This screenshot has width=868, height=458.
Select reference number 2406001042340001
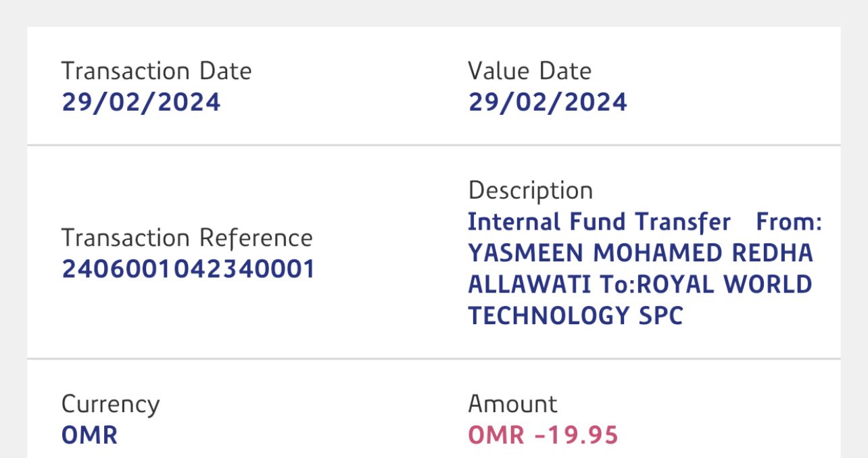point(189,269)
